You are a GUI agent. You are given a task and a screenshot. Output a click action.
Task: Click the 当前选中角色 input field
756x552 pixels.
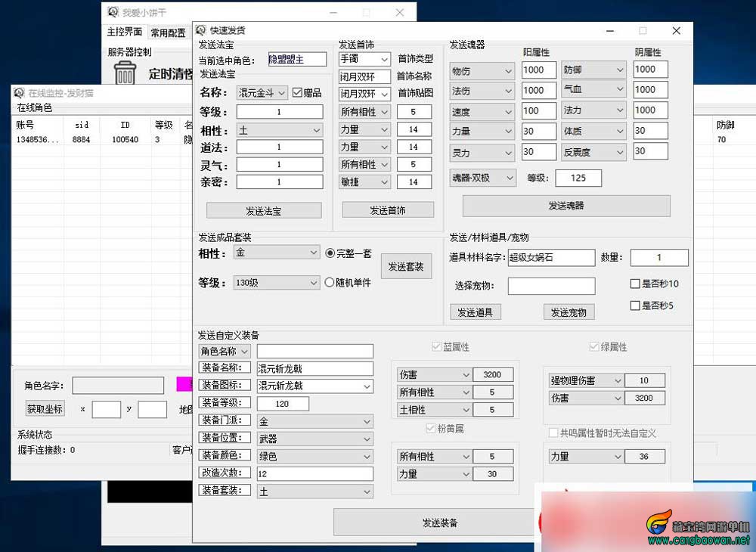[297, 59]
